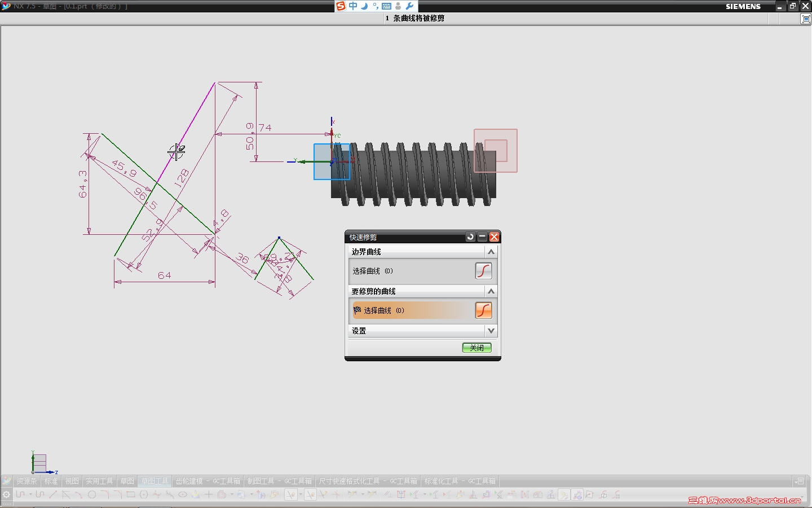Click the 74 dimension value
Image resolution: width=812 pixels, height=508 pixels.
click(x=265, y=128)
